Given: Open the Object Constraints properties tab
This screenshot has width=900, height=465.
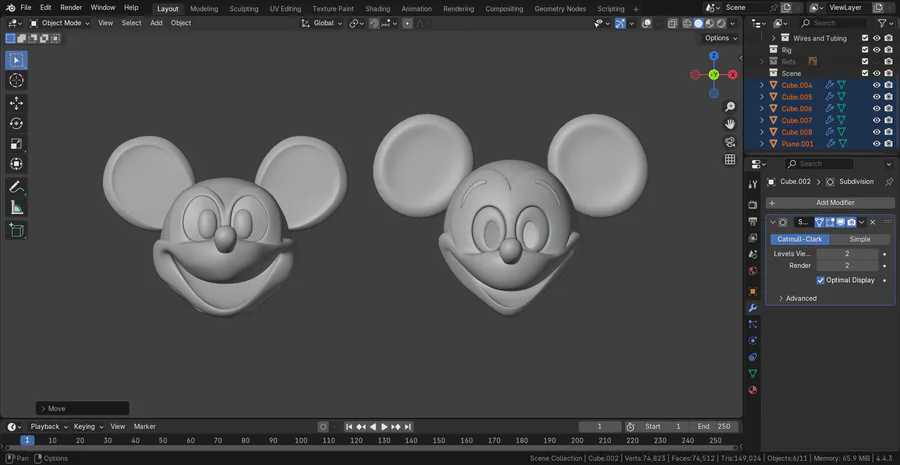Looking at the screenshot, I should [x=753, y=357].
